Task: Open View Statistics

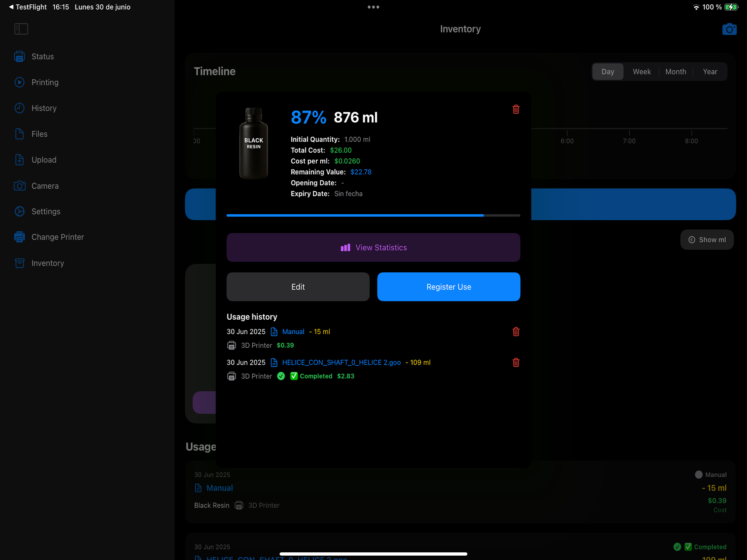Action: [x=373, y=247]
